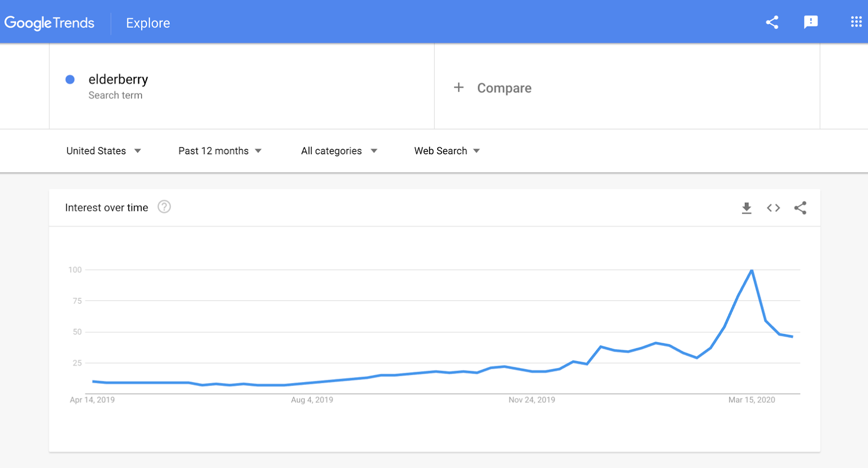Viewport: 868px width, 468px height.
Task: Click the Compare add-term field
Action: 627,87
